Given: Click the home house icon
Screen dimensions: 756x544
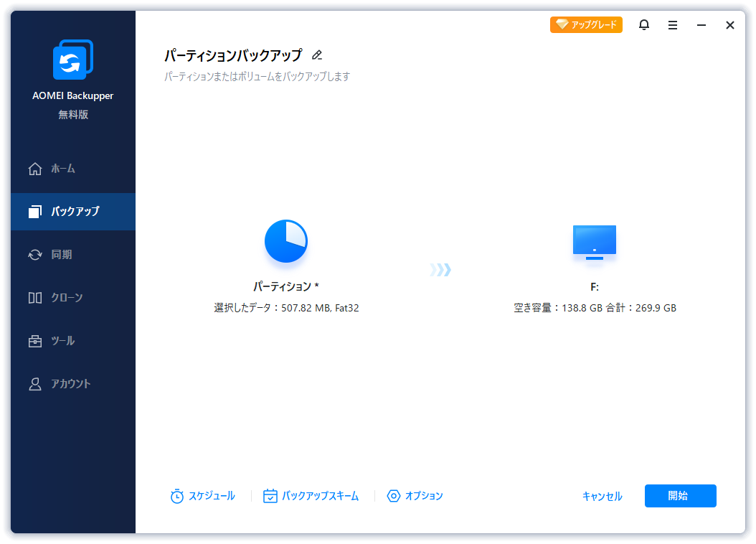Looking at the screenshot, I should (x=34, y=169).
